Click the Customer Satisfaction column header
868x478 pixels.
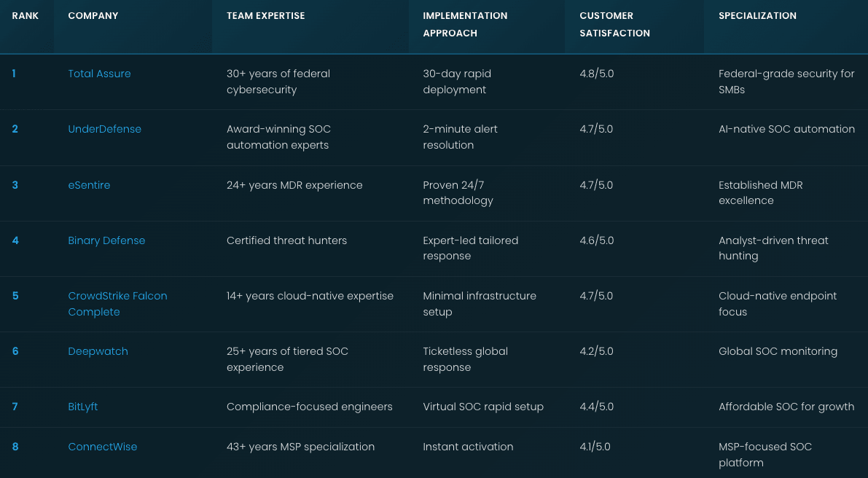point(614,24)
